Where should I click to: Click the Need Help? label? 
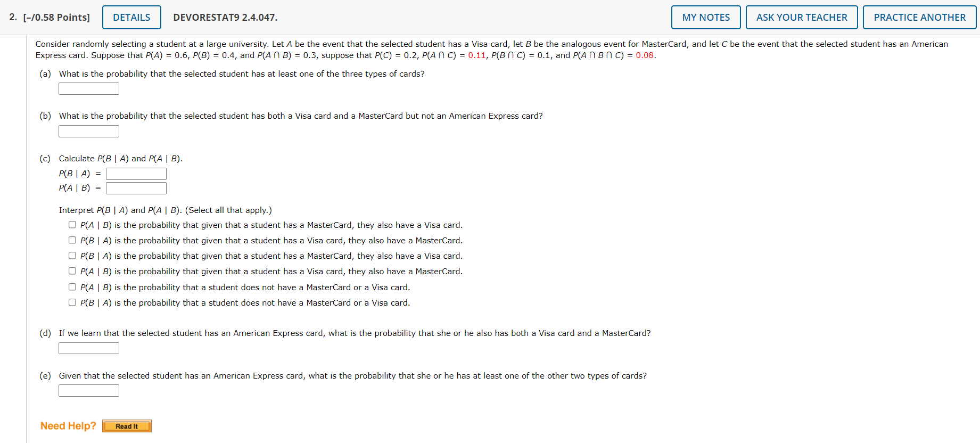point(68,425)
